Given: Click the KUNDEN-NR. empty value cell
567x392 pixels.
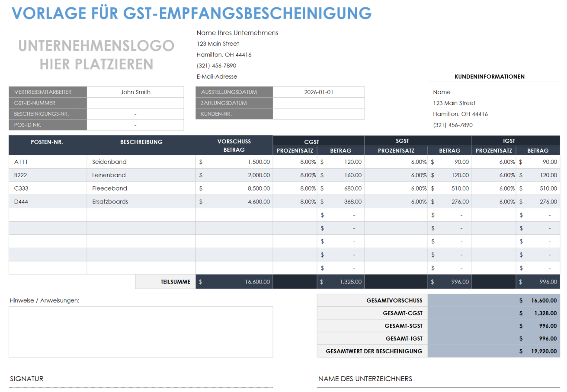Looking at the screenshot, I should click(x=319, y=114).
